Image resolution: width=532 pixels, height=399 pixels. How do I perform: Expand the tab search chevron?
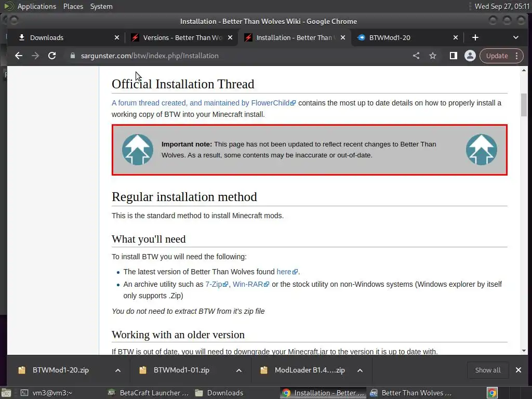(x=516, y=37)
